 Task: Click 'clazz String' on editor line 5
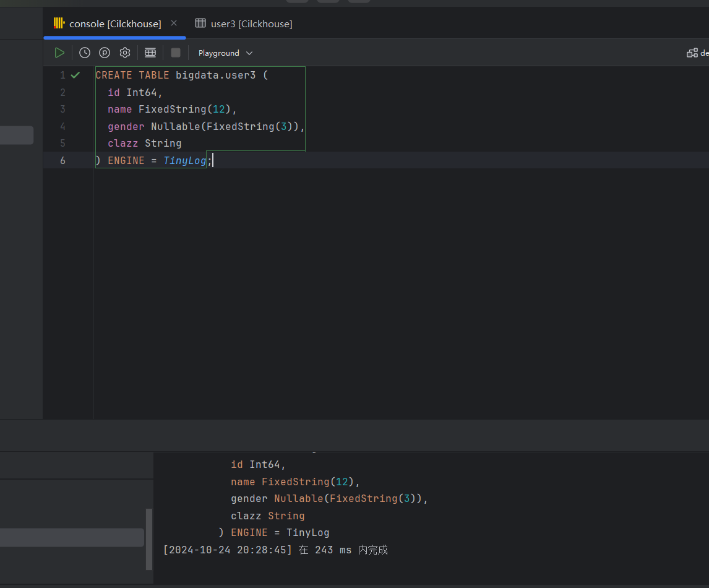145,144
